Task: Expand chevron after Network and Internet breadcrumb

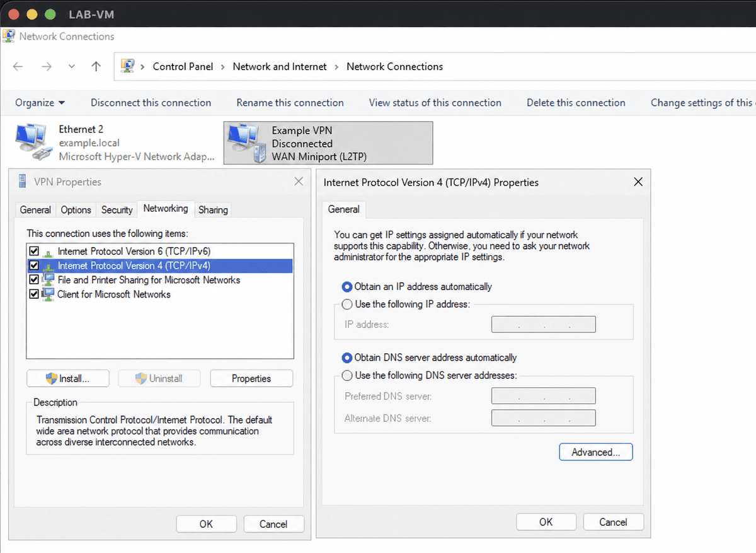Action: tap(336, 66)
